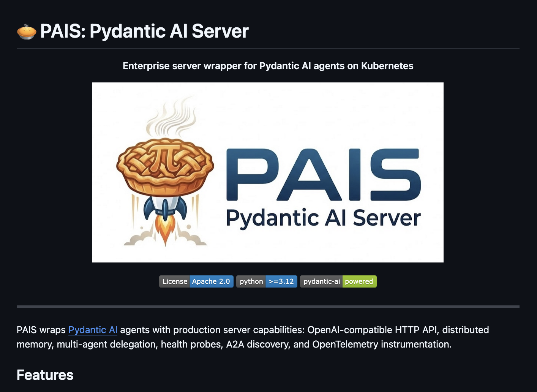537x392 pixels.
Task: Click the gray 'License' badge label
Action: click(175, 281)
